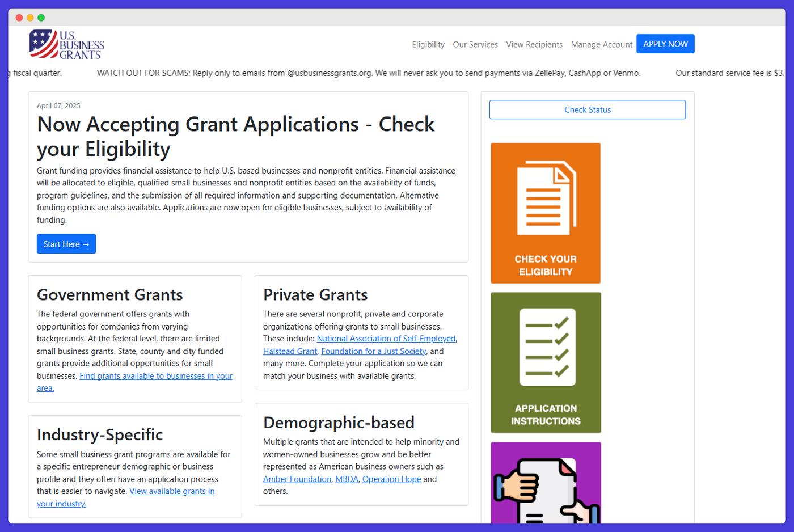Select View Recipients in the navigation bar

[x=534, y=44]
